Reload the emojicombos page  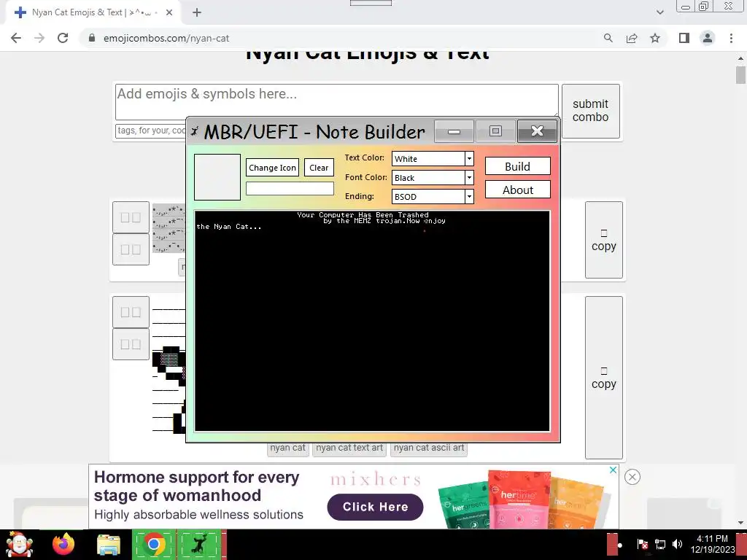tap(63, 38)
